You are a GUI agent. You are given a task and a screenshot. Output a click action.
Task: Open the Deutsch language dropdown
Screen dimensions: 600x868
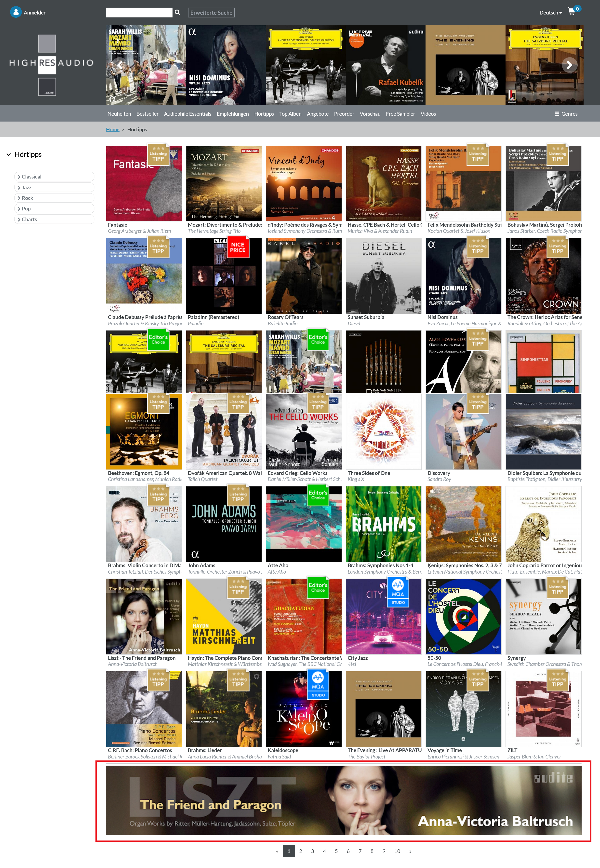(551, 13)
